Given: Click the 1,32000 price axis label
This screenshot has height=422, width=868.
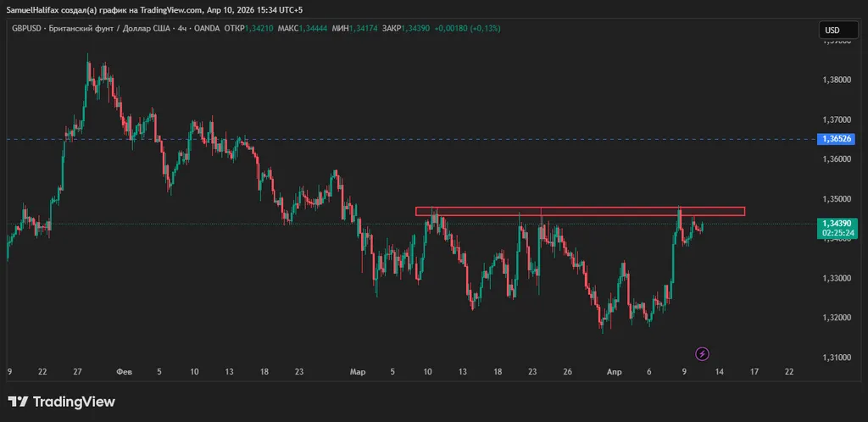Looking at the screenshot, I should point(836,318).
